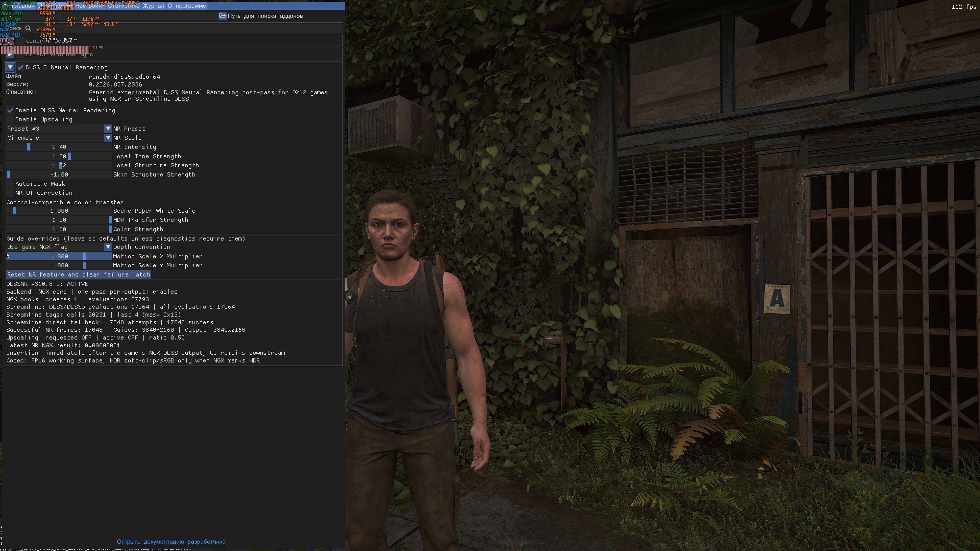The height and width of the screenshot is (551, 980).
Task: Click the Streamline tags calls line
Action: [94, 315]
